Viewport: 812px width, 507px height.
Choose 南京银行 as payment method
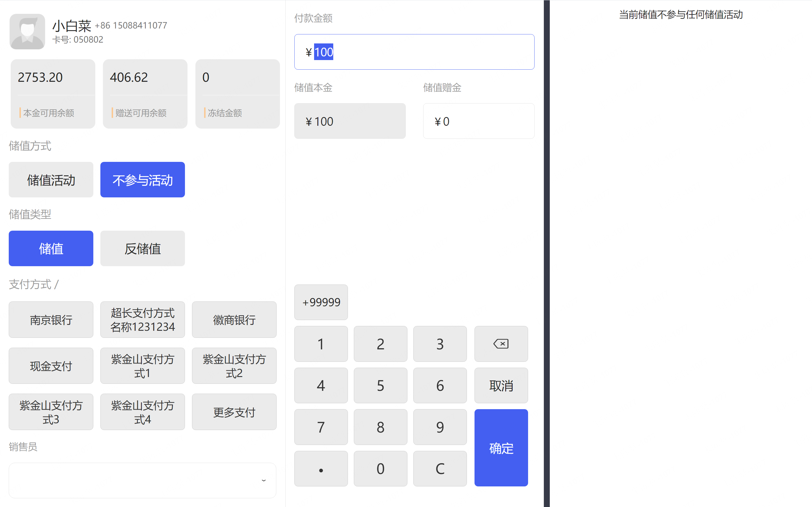[x=51, y=319]
